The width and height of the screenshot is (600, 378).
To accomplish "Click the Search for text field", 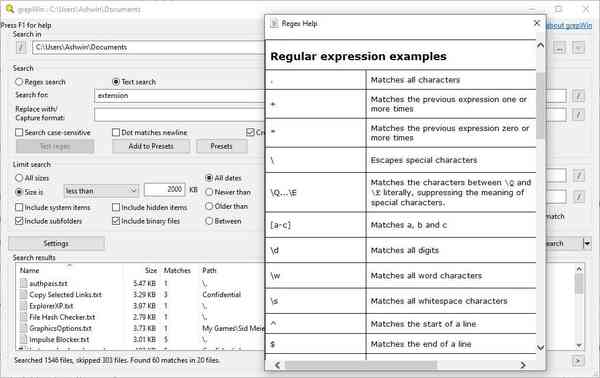I will point(179,96).
